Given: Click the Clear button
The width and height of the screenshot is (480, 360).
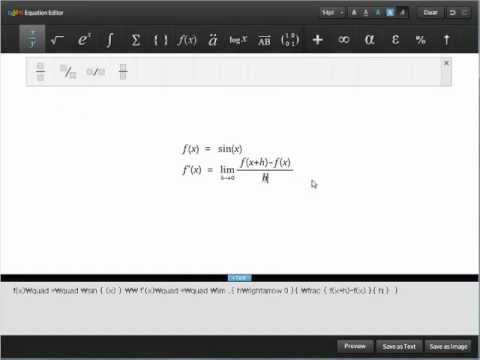Looking at the screenshot, I should point(430,13).
